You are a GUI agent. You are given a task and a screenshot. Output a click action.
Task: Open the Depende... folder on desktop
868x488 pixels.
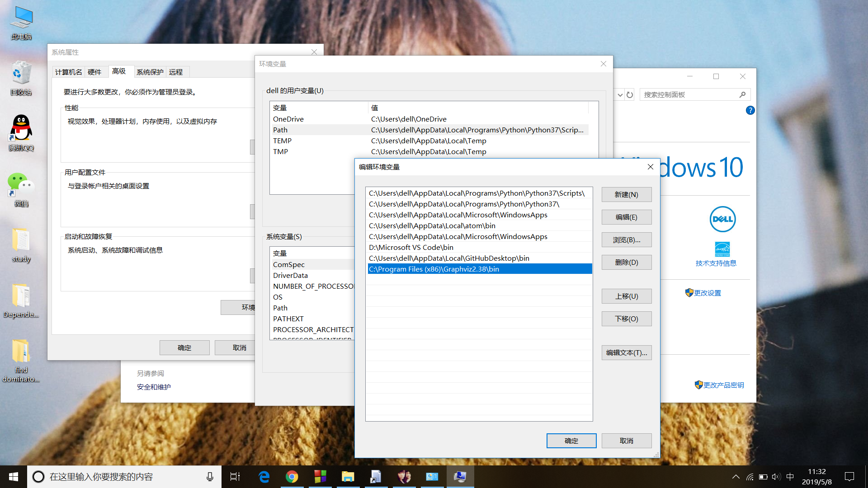[21, 301]
